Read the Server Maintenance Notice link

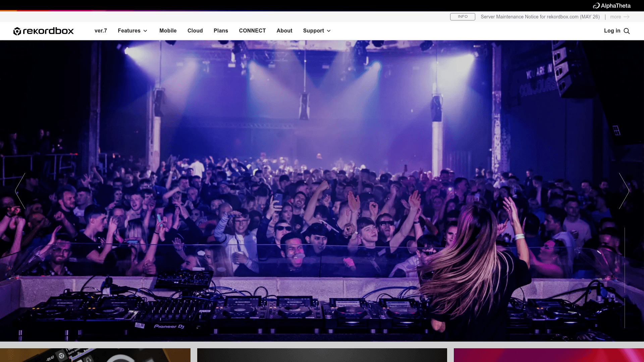[540, 17]
